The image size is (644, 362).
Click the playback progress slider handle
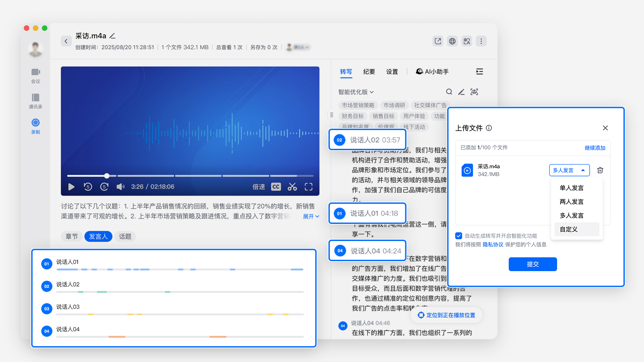point(107,176)
